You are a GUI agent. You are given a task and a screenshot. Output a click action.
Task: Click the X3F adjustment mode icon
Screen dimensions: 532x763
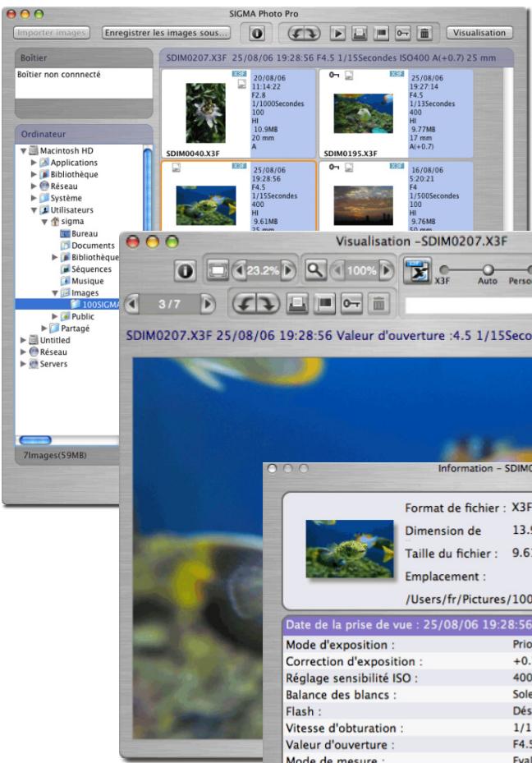pyautogui.click(x=417, y=270)
